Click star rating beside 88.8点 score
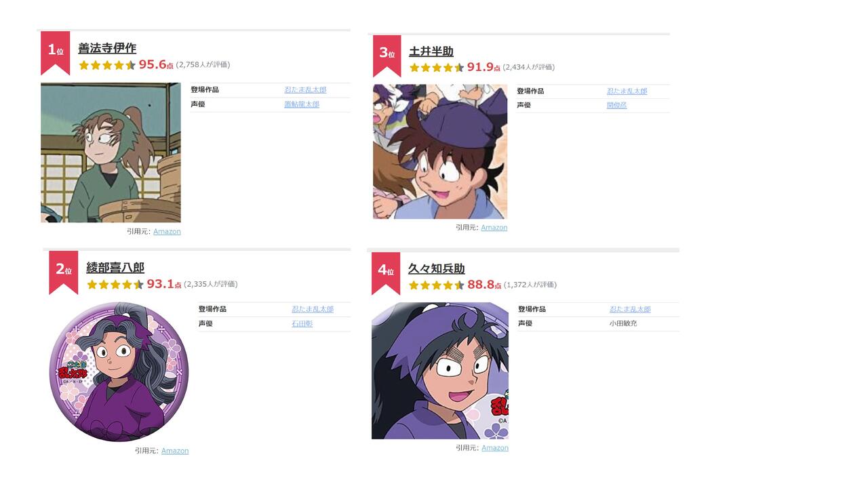Image resolution: width=868 pixels, height=488 pixels. [x=437, y=285]
